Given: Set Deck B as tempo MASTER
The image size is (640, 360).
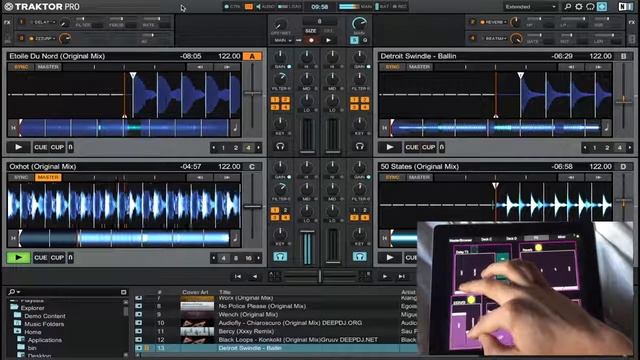Looking at the screenshot, I should tap(419, 67).
